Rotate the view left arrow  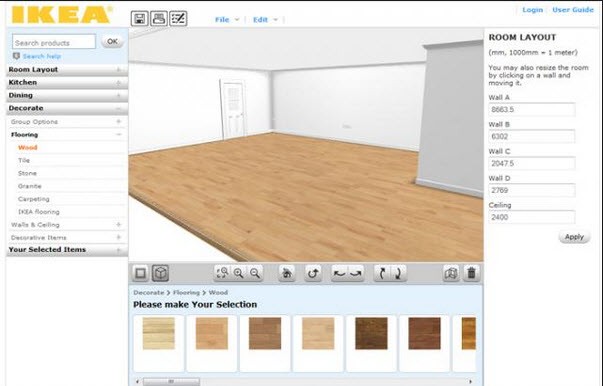(x=339, y=273)
